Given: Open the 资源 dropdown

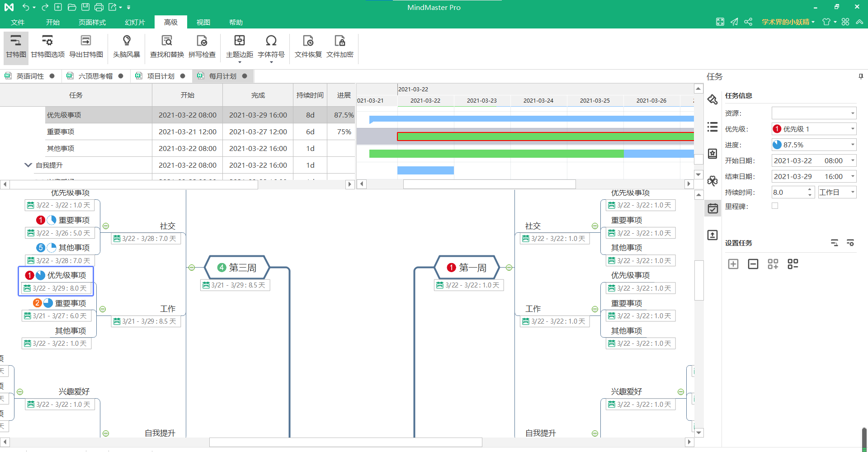Looking at the screenshot, I should (814, 113).
